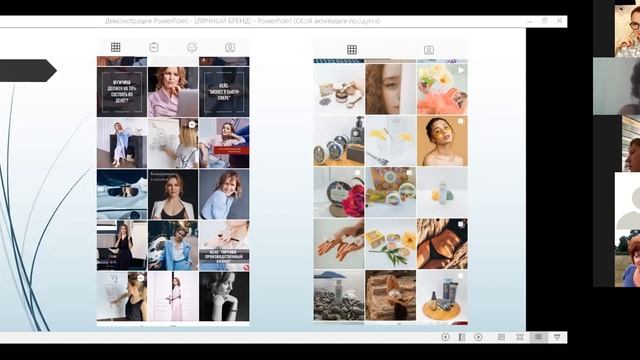Click the smiley face icon in left profile

pos(192,47)
